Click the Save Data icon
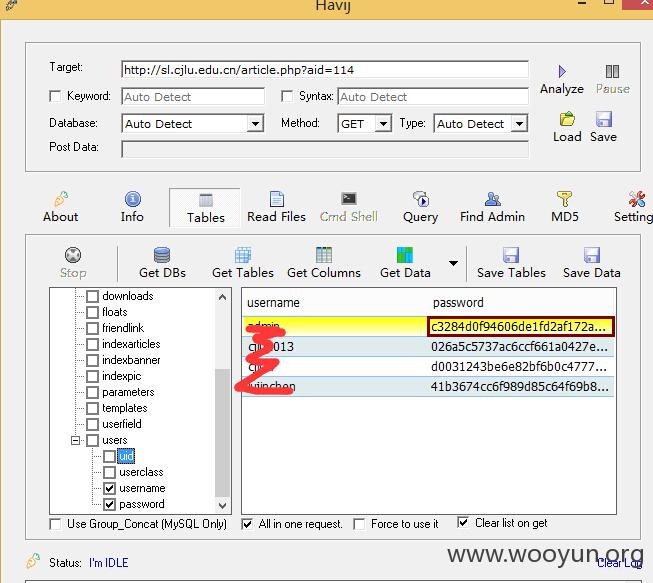 pyautogui.click(x=592, y=255)
